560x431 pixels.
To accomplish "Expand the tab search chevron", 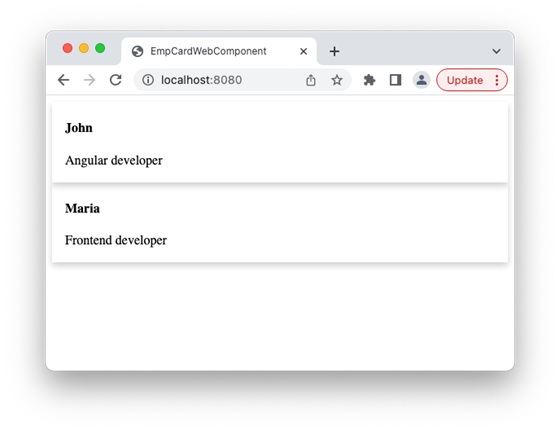I will 496,51.
